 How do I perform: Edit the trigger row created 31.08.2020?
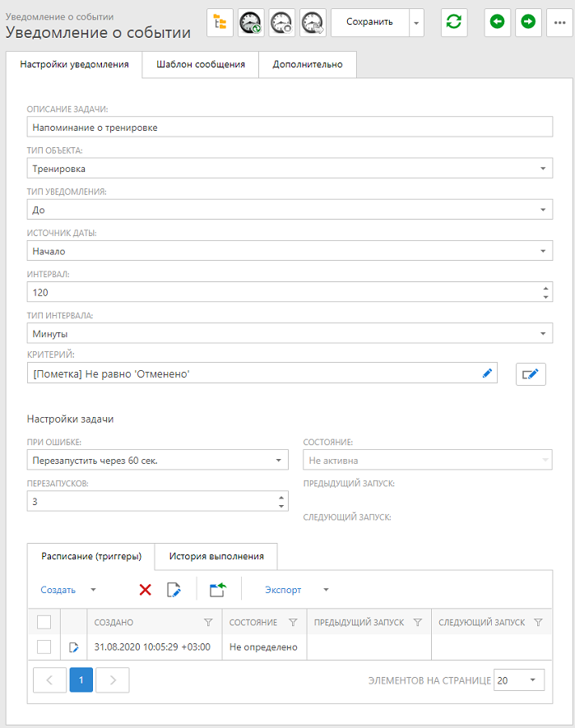[74, 647]
